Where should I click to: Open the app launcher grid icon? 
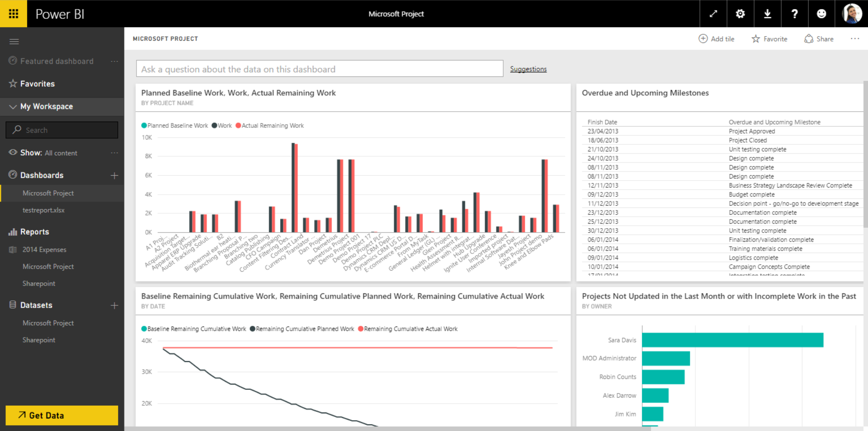tap(14, 14)
